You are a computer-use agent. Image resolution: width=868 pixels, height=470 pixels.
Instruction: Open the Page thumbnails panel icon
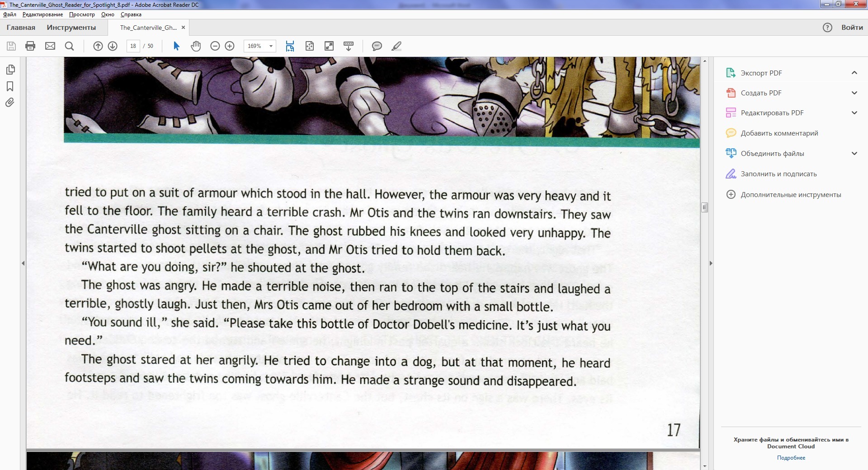point(10,70)
